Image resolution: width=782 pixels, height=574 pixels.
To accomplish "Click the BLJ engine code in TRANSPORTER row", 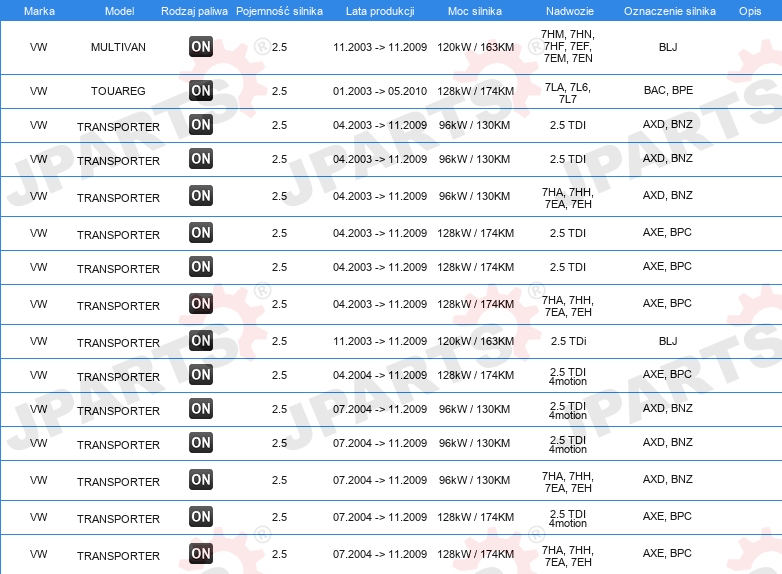I will tap(668, 341).
